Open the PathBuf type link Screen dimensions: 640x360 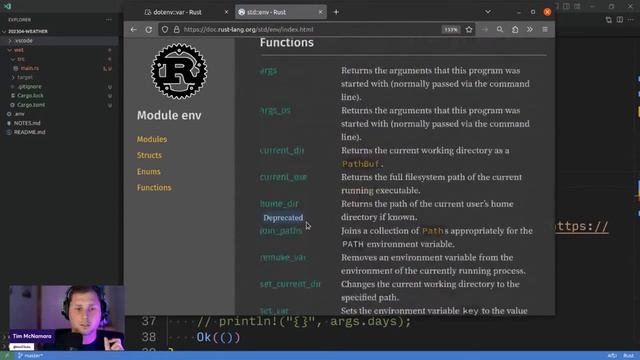point(361,164)
